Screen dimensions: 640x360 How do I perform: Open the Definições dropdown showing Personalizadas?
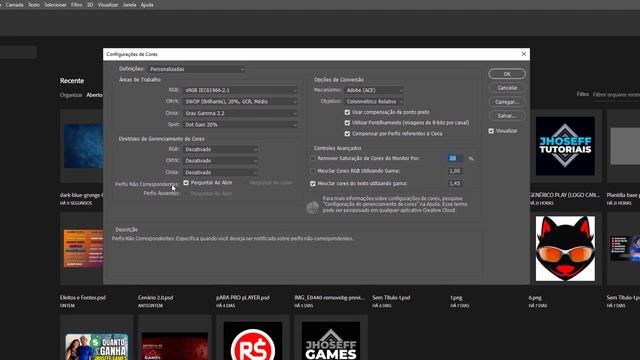point(196,69)
